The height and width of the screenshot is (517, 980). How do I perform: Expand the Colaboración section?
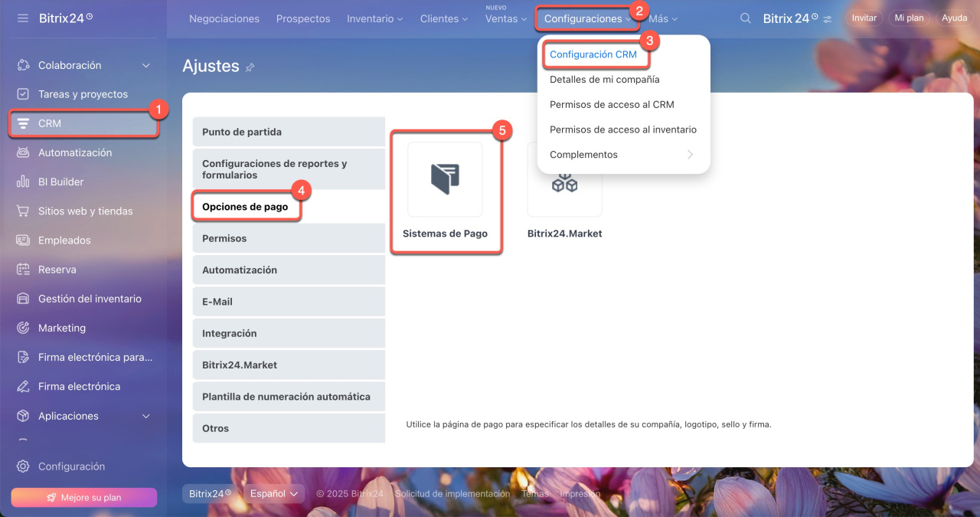pyautogui.click(x=146, y=66)
